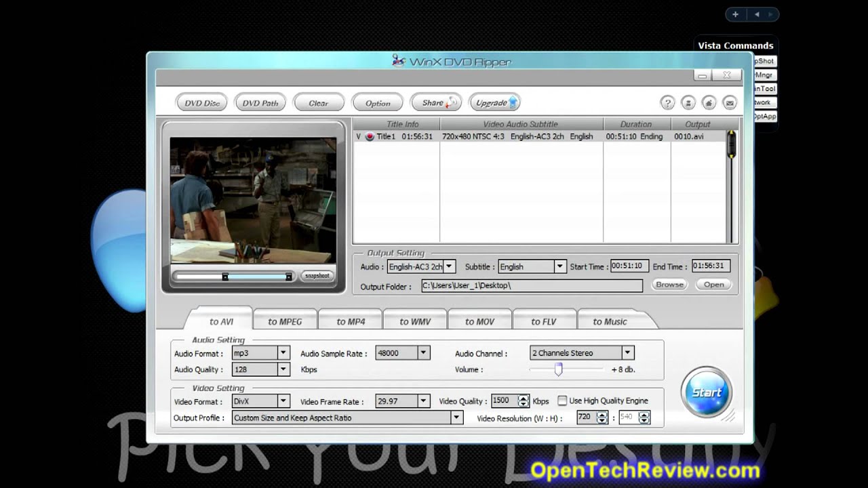The width and height of the screenshot is (868, 488).
Task: Open the Audio Quality dropdown
Action: (x=283, y=369)
